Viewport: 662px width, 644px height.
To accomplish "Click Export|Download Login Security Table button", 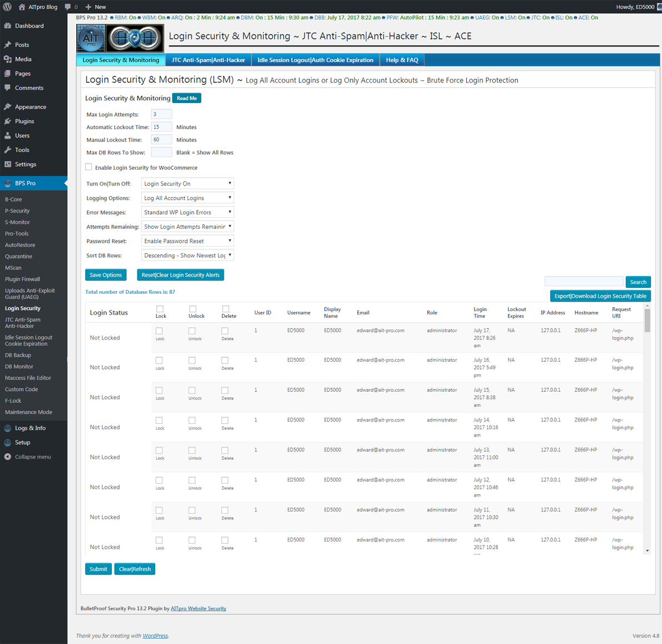I will pyautogui.click(x=600, y=296).
